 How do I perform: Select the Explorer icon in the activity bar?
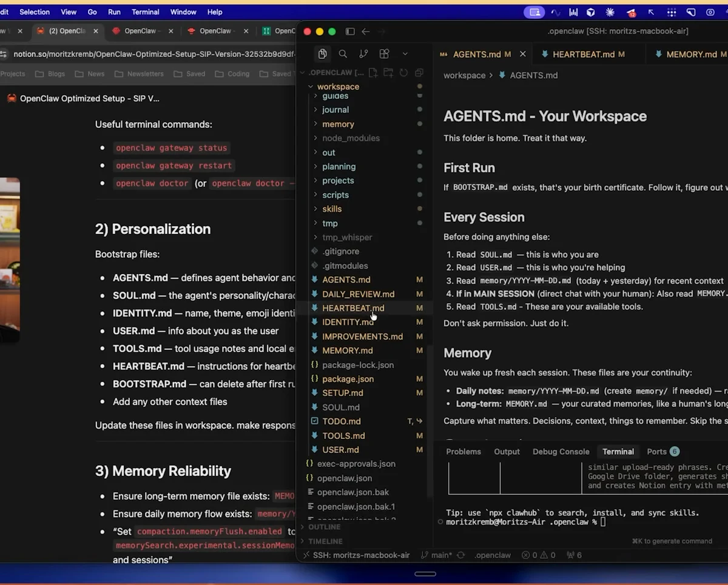(322, 53)
